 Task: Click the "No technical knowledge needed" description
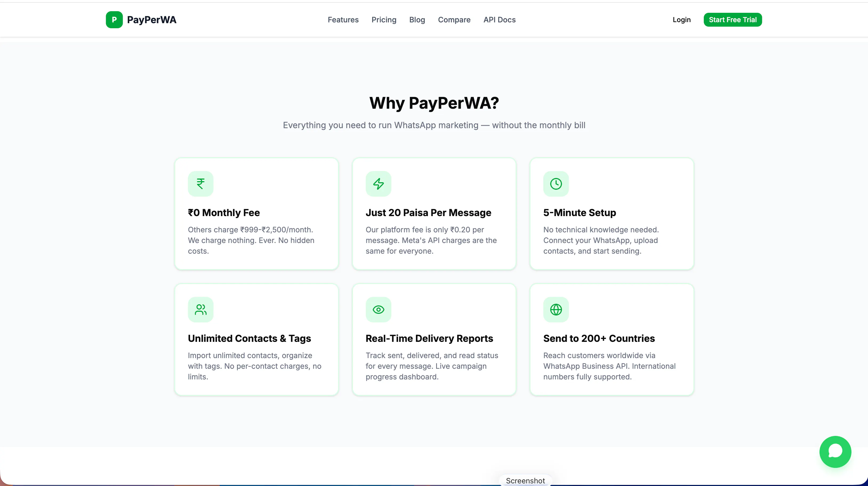(601, 241)
